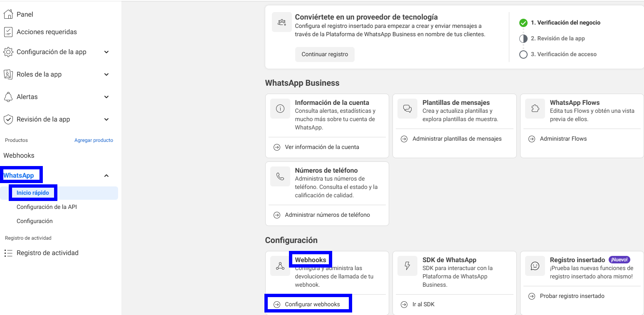Screen dimensions: 644x315
Task: Click arrow icon beside Configurar webhooks
Action: pyautogui.click(x=277, y=305)
